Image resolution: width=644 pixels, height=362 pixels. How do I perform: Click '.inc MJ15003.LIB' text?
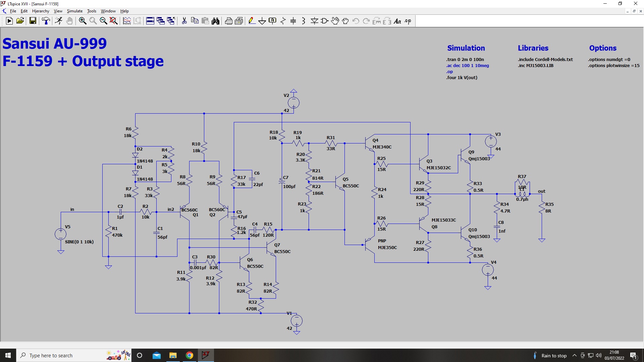click(536, 65)
